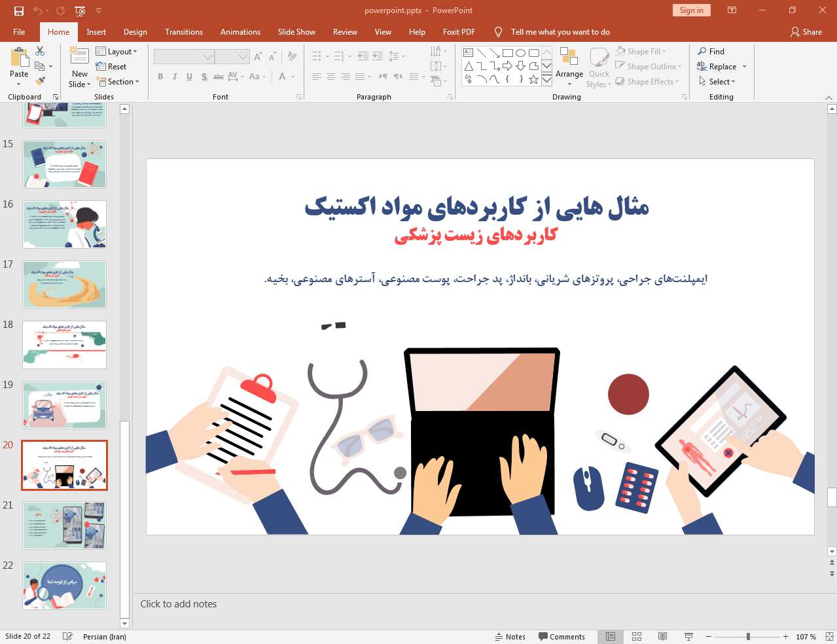Open the File menu
The width and height of the screenshot is (837, 644).
[x=19, y=32]
